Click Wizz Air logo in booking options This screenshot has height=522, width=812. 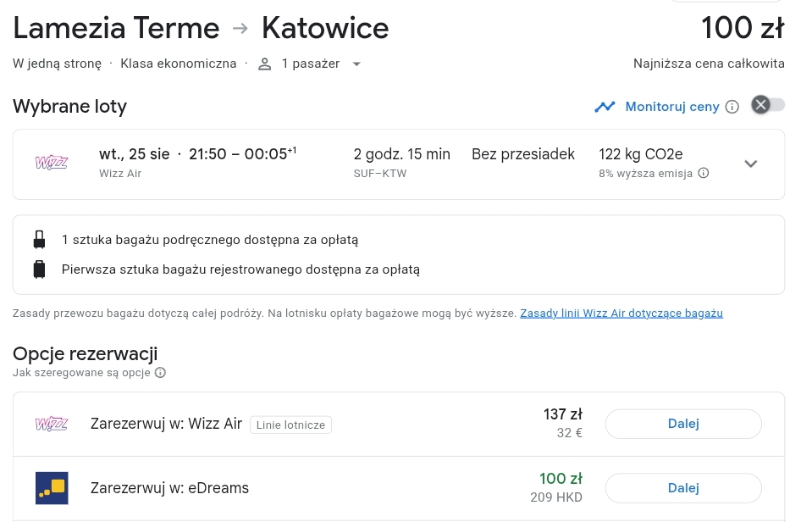click(52, 424)
